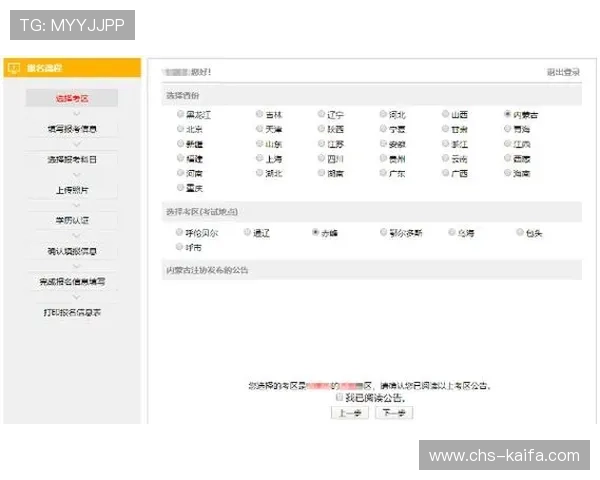Viewport: 600px width, 480px height.
Task: Click the 上一步 button
Action: (350, 413)
